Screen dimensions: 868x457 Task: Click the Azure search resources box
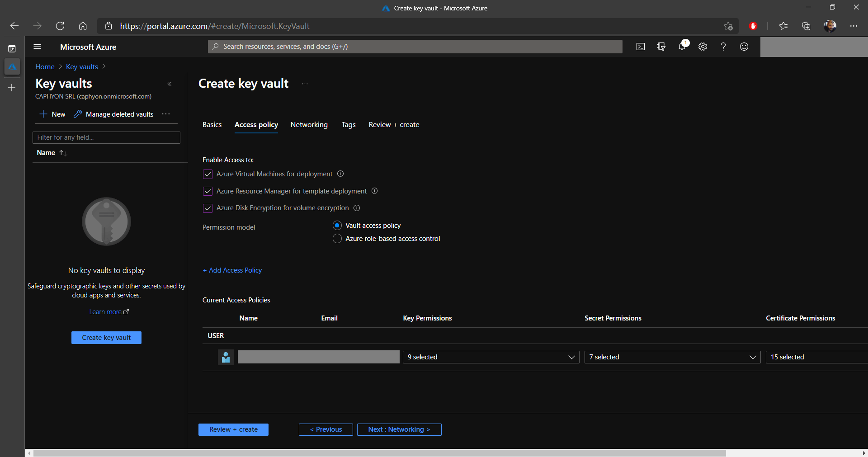point(415,47)
